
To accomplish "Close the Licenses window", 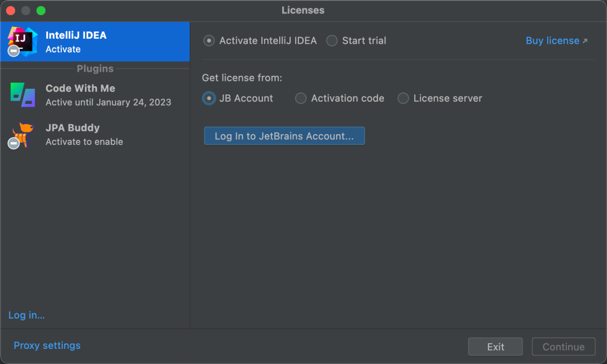I will (x=11, y=11).
